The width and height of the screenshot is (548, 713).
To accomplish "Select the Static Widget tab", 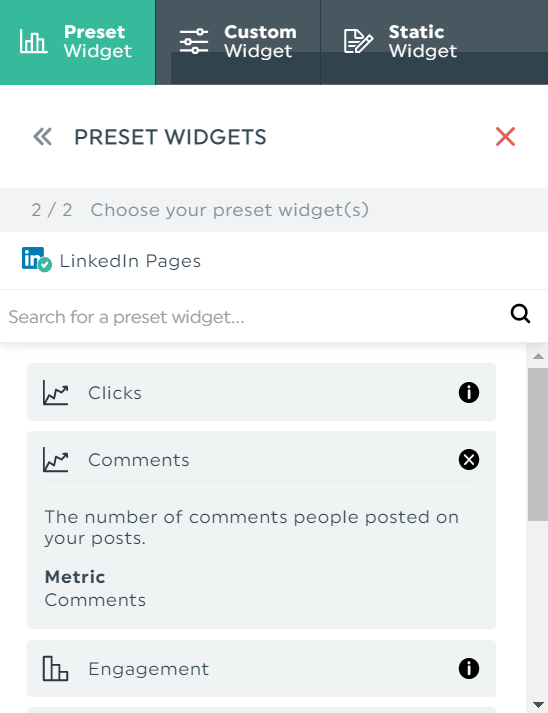I will click(x=434, y=42).
